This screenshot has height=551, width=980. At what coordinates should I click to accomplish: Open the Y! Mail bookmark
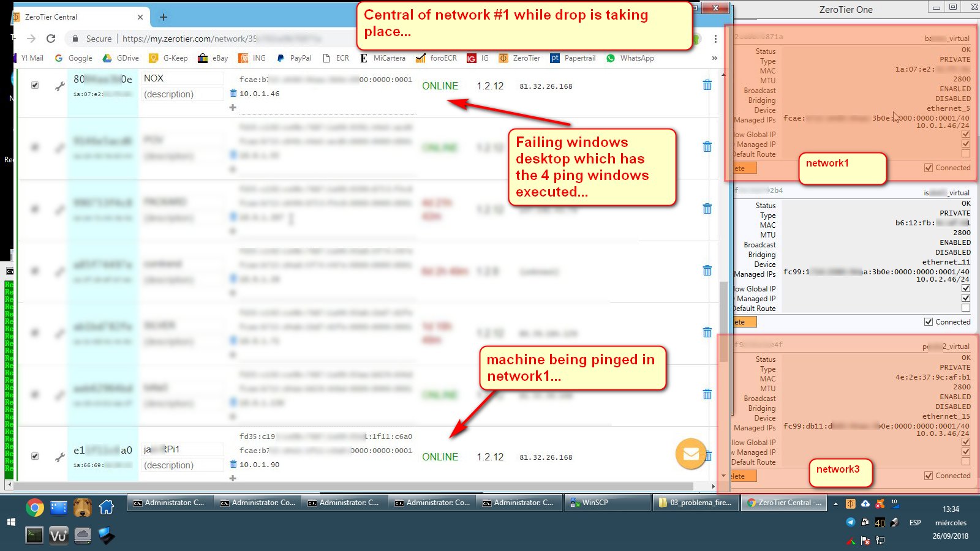[28, 58]
